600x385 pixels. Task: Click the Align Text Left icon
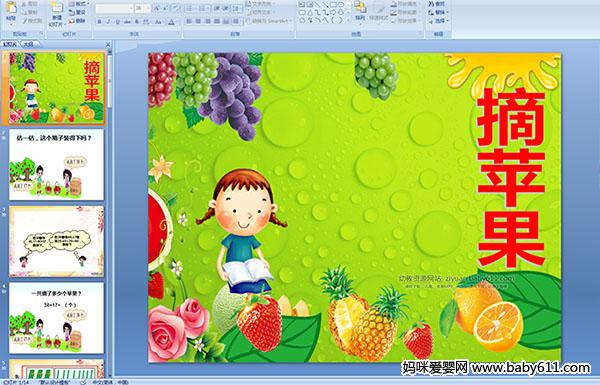point(189,21)
